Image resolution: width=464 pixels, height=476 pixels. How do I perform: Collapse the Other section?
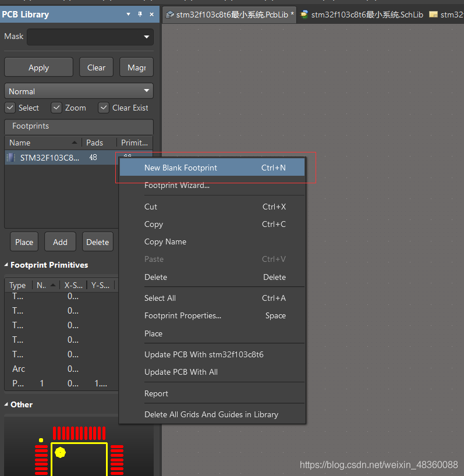[6, 404]
